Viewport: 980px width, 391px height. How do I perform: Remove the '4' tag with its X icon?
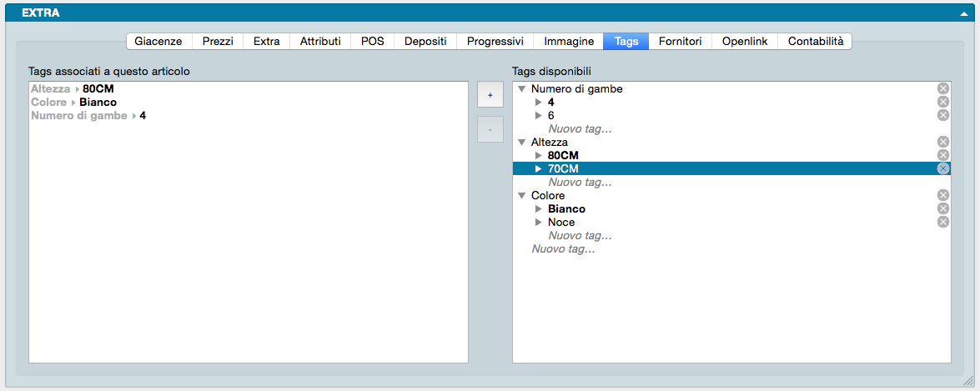(x=942, y=102)
